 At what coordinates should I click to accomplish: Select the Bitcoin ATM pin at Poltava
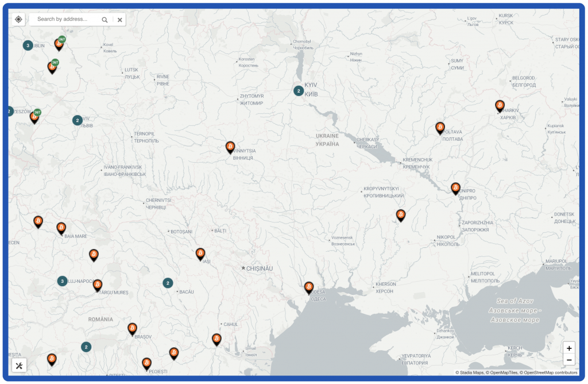click(x=440, y=128)
